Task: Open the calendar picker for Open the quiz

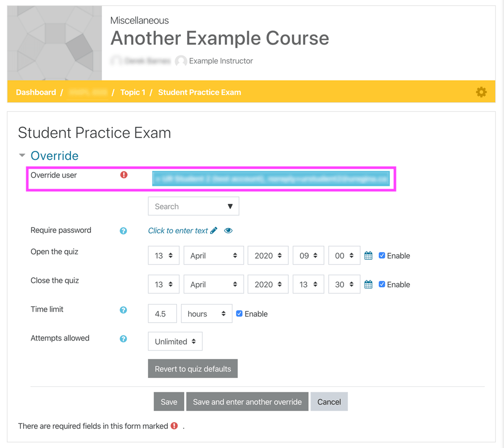Action: (368, 255)
